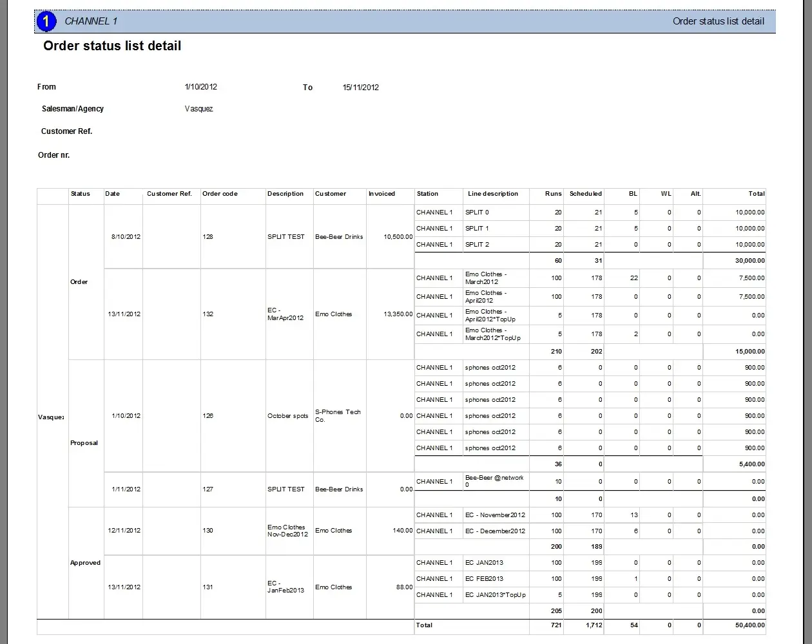This screenshot has height=644, width=812.
Task: Click the Order code column header
Action: point(220,194)
